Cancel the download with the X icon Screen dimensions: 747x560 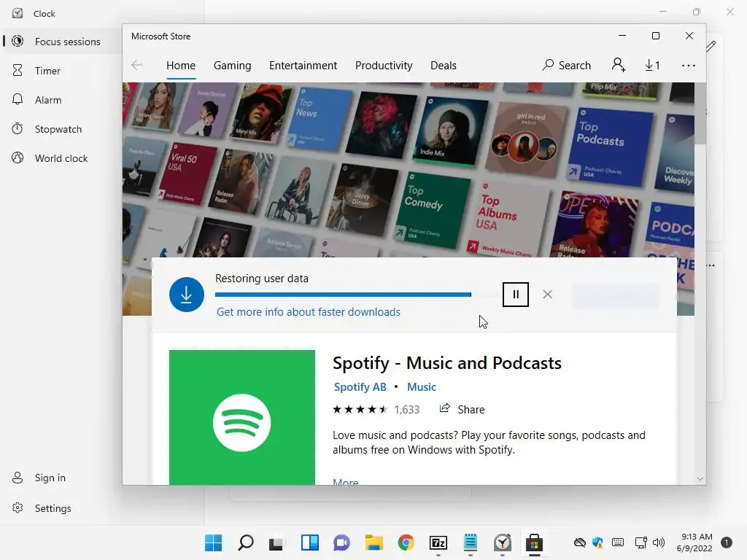tap(547, 295)
